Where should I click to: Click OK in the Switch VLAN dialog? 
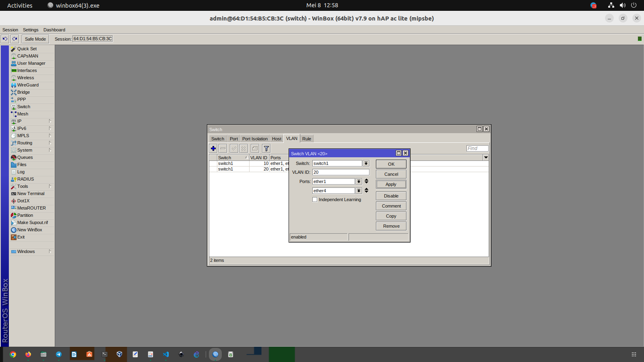coord(391,164)
